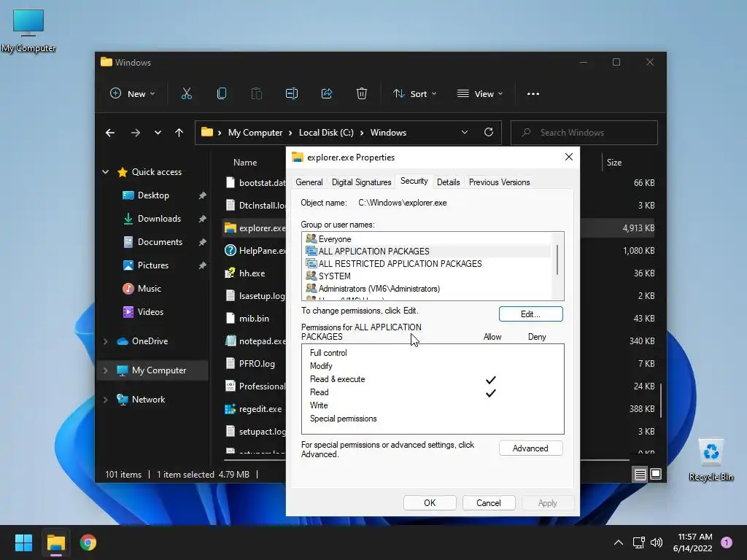Go up one folder level arrow

(x=179, y=133)
